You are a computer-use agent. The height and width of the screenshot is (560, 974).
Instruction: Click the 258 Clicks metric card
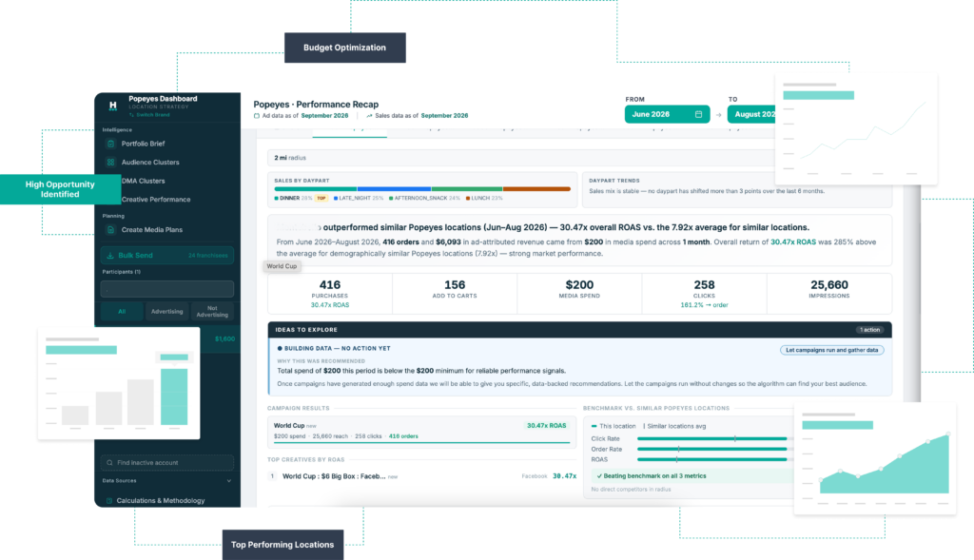click(705, 294)
